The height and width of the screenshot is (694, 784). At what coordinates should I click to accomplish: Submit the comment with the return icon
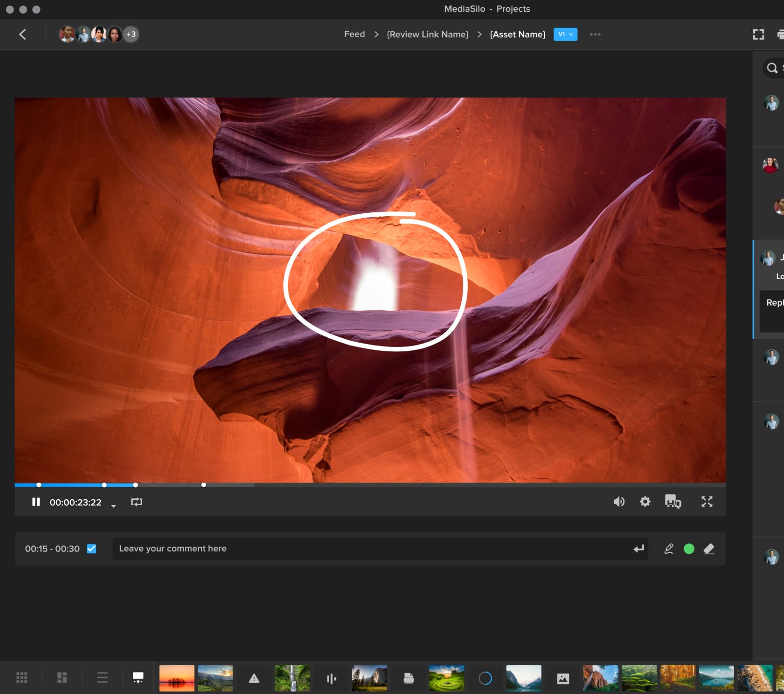coord(639,549)
